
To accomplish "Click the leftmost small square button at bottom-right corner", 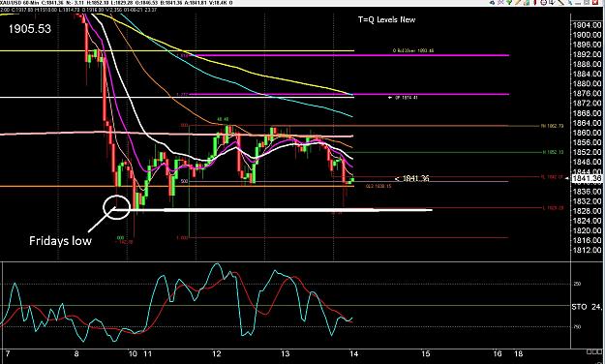I will click(x=589, y=351).
